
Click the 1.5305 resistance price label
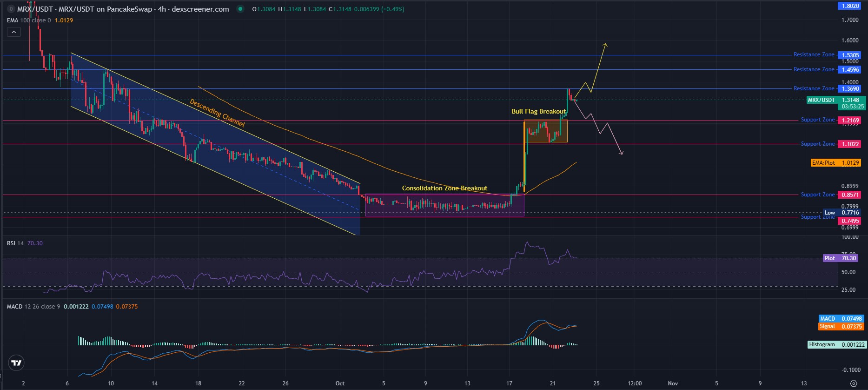click(850, 55)
